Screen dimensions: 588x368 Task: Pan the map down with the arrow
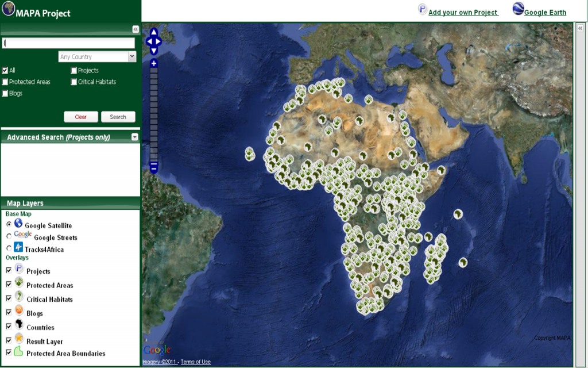[x=154, y=51]
